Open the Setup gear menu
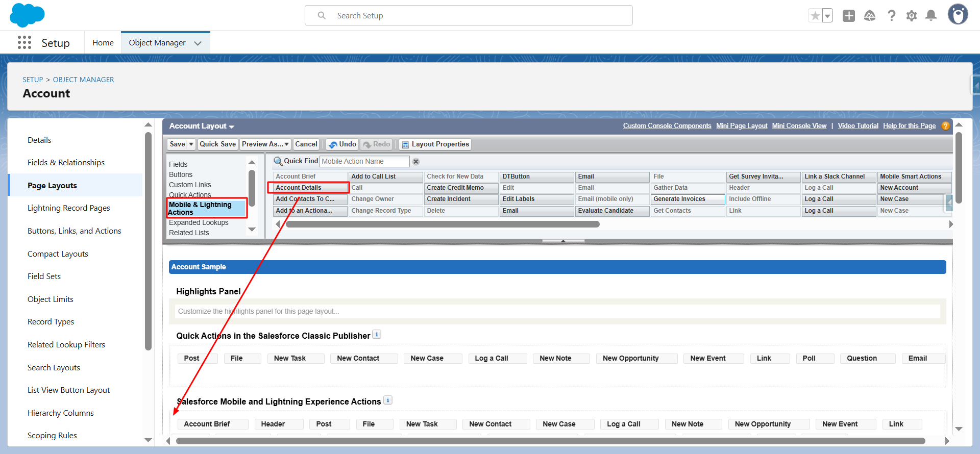The height and width of the screenshot is (454, 980). click(x=911, y=16)
